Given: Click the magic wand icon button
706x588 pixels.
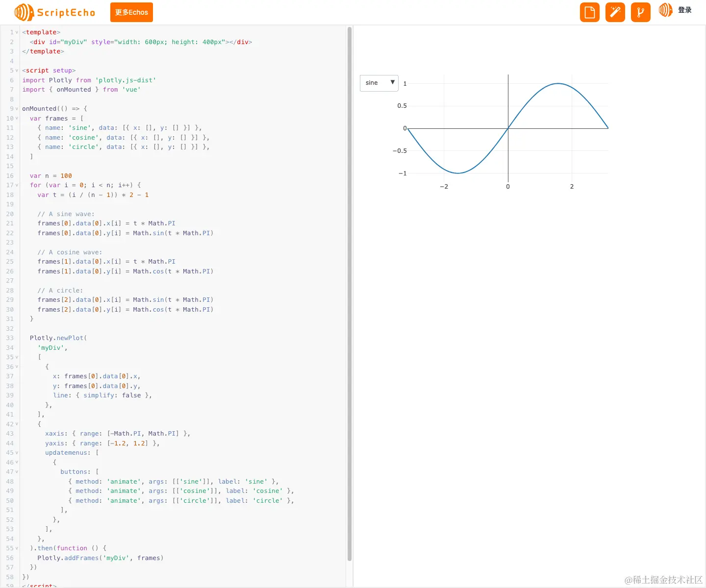Looking at the screenshot, I should (615, 12).
